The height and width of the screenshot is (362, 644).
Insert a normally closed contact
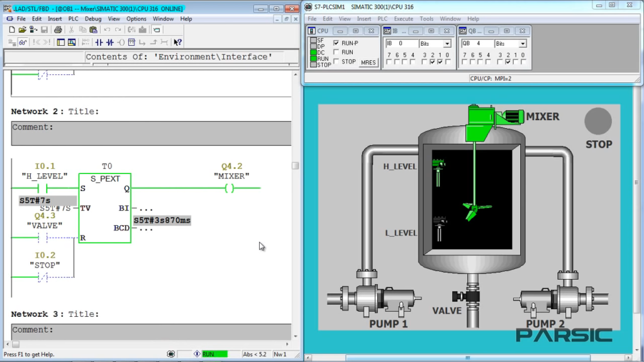(x=109, y=42)
